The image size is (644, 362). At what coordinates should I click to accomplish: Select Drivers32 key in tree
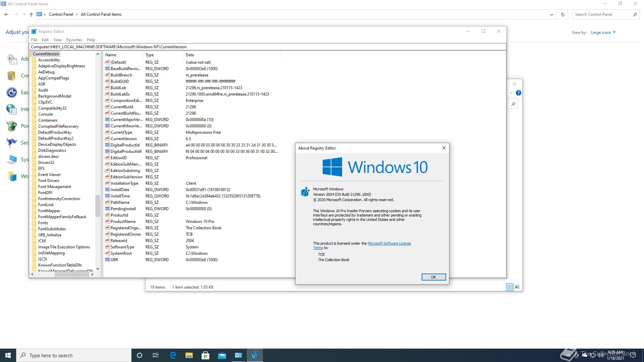pos(46,163)
